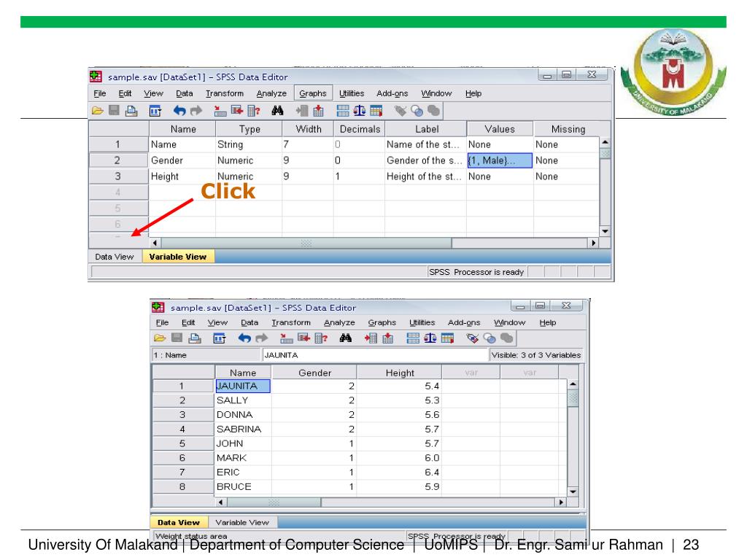Select row header 6 for MARK
The image size is (747, 560).
pos(182,458)
